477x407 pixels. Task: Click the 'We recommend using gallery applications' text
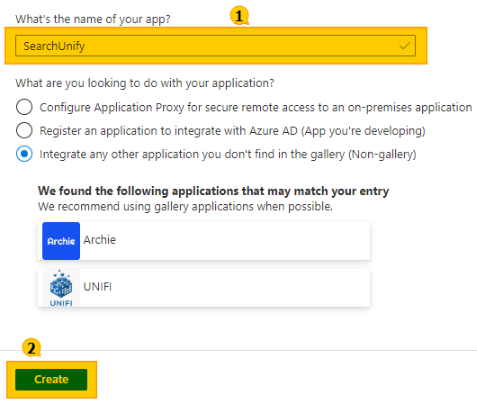tap(185, 206)
